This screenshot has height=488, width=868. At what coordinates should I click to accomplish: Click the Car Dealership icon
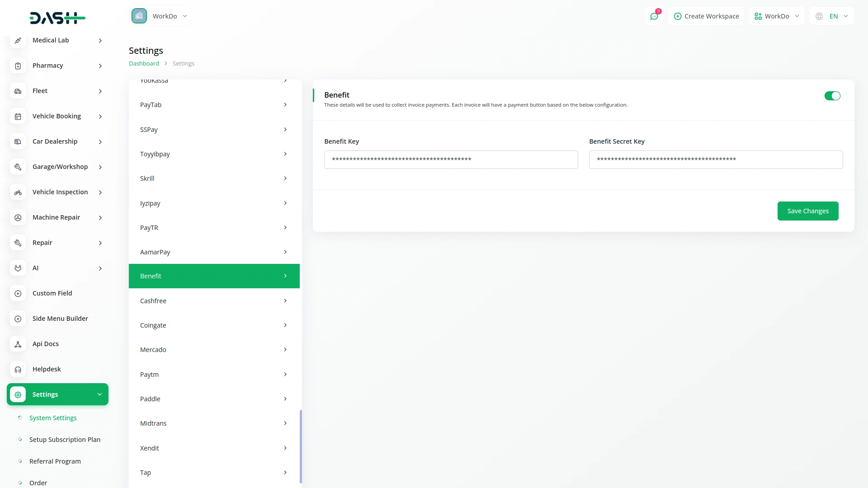coord(18,142)
